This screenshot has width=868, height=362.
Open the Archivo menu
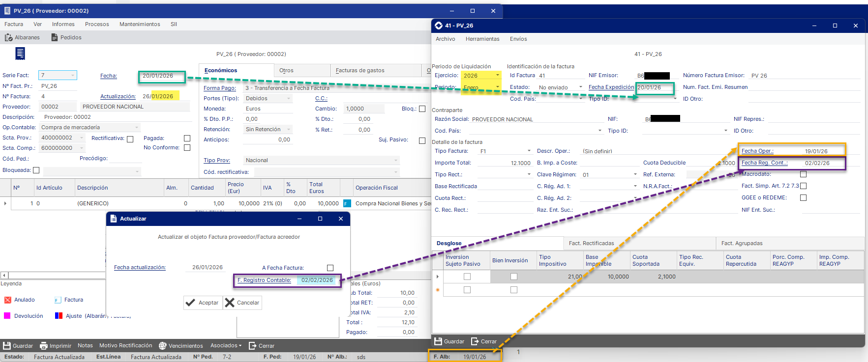(x=445, y=39)
